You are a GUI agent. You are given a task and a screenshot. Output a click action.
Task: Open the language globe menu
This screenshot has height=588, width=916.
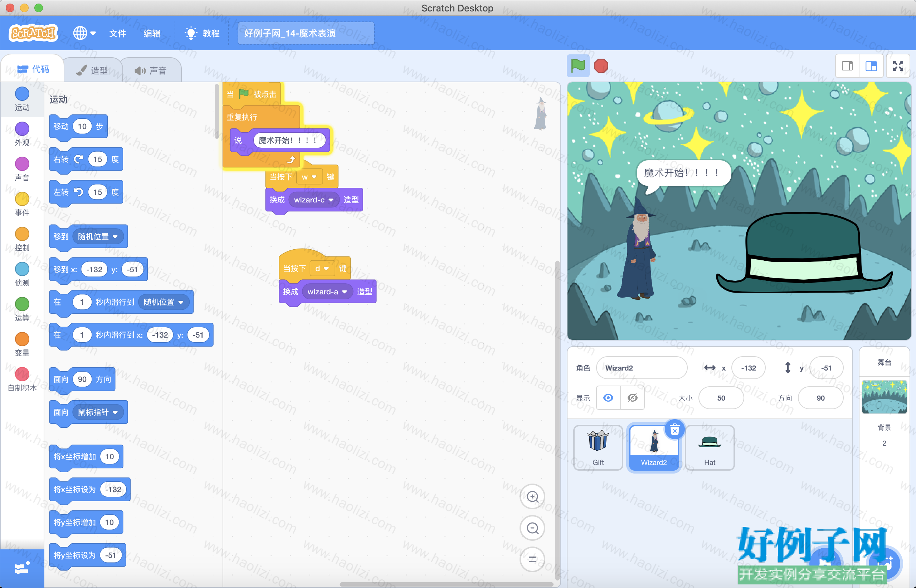click(84, 33)
